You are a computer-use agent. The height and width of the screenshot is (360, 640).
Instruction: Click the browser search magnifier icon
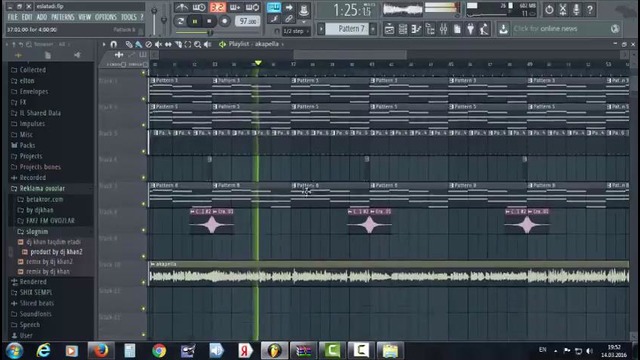29,44
